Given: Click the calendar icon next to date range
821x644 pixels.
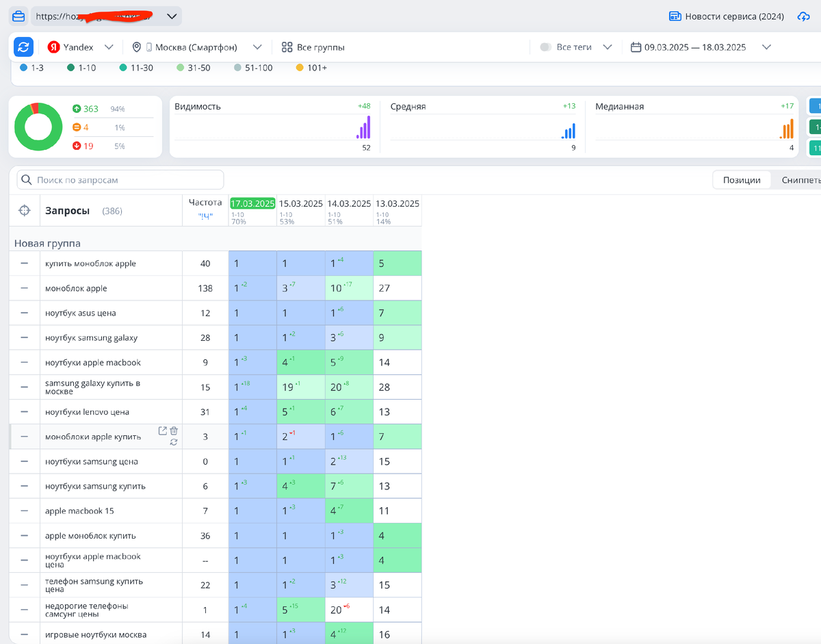Looking at the screenshot, I should click(636, 47).
